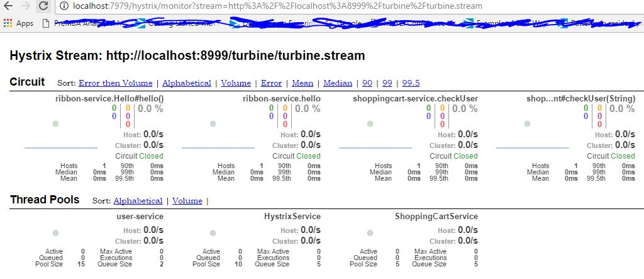
Task: Click the user-service thread pool status circle
Action: (55, 233)
